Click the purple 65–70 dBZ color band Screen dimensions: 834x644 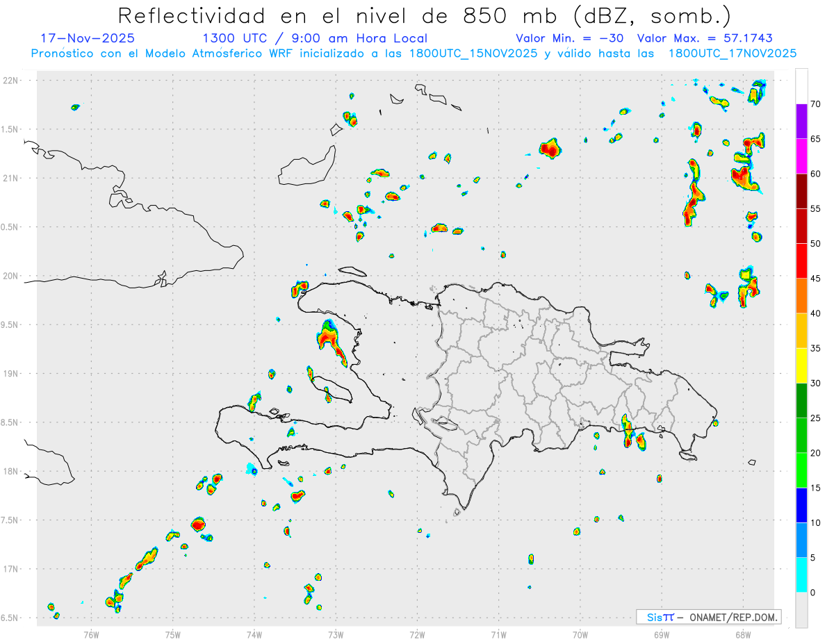801,122
